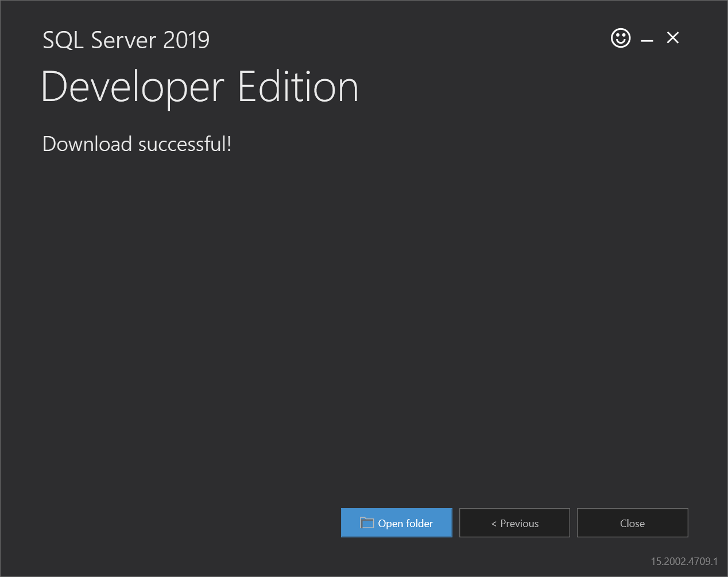The image size is (728, 577).
Task: Open the download folder
Action: point(397,523)
